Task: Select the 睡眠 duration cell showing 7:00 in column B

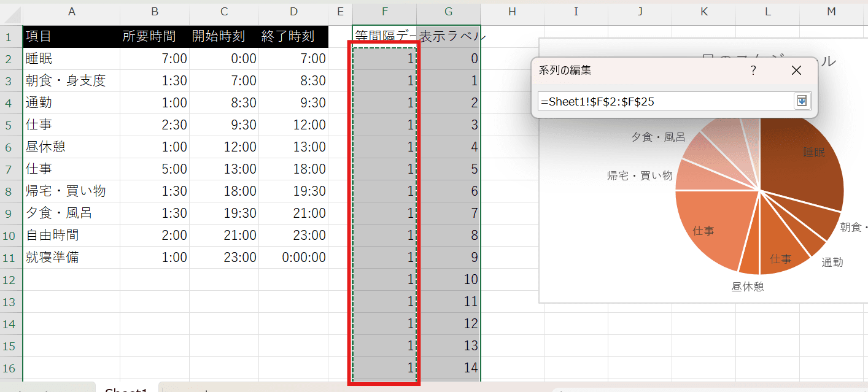Action: click(x=154, y=59)
